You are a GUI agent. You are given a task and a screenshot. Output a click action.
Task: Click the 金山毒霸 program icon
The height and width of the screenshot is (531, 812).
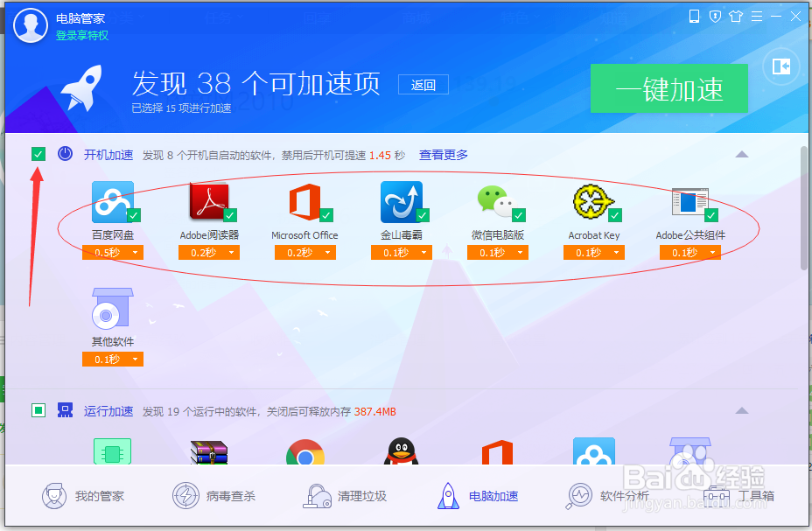point(401,203)
